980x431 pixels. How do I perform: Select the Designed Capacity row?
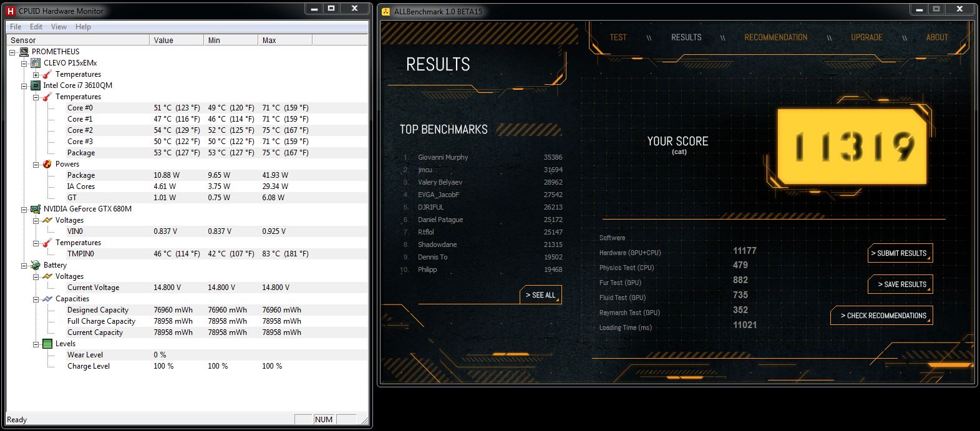coord(187,310)
